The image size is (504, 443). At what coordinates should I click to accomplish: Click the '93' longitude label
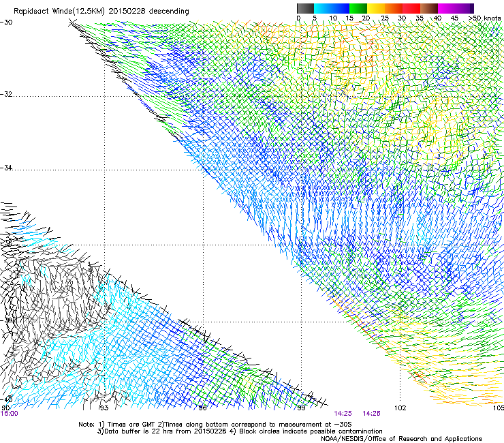tap(104, 408)
